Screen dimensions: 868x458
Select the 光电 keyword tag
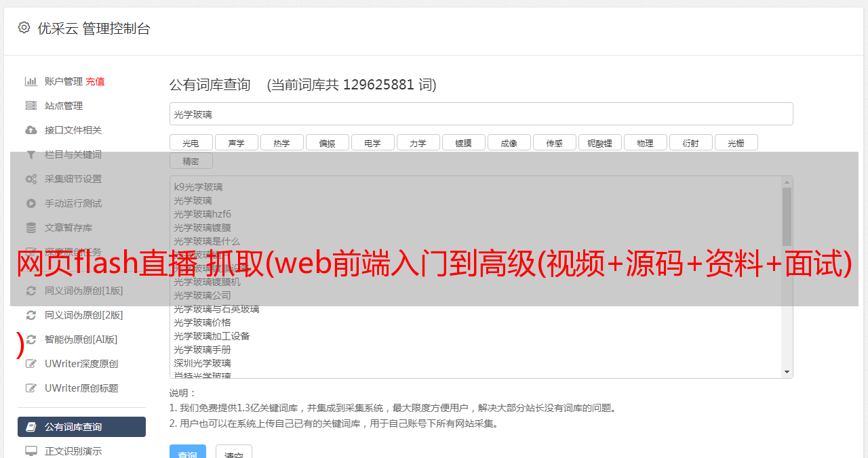tap(191, 143)
